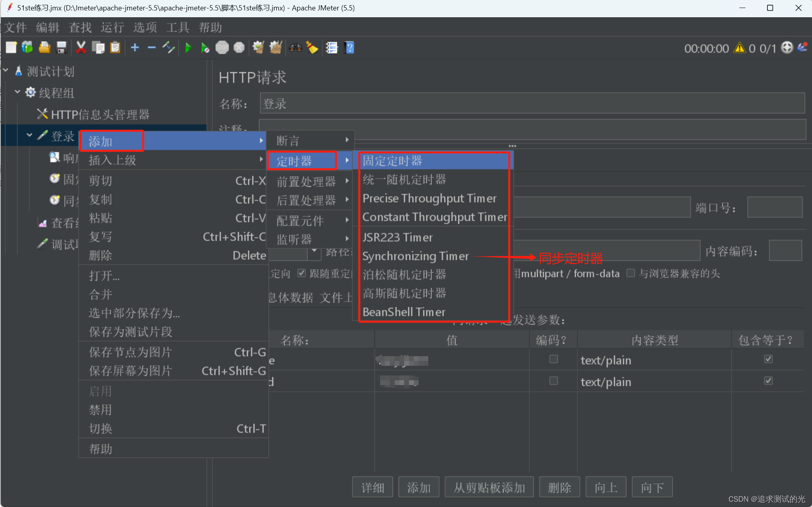Viewport: 812px width, 507px height.
Task: Open the Templates toolbar icon
Action: click(27, 48)
